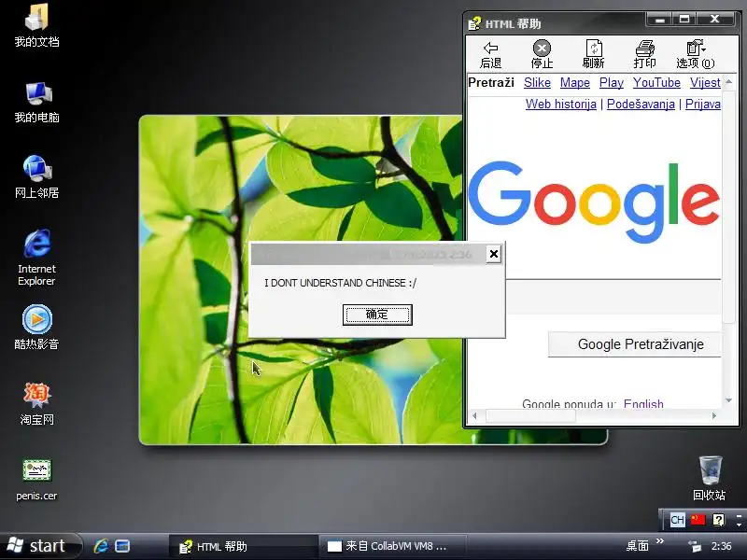Follow the Play link
747x560 pixels.
pos(612,82)
